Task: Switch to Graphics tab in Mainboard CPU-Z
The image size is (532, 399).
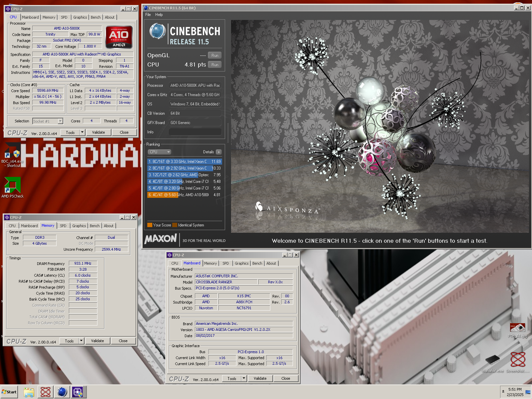Action: [x=242, y=263]
